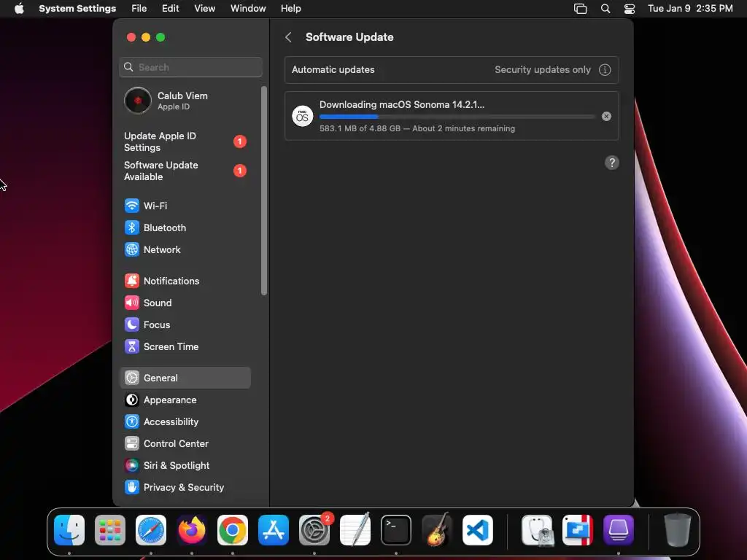
Task: Go back from Software Update
Action: point(288,37)
